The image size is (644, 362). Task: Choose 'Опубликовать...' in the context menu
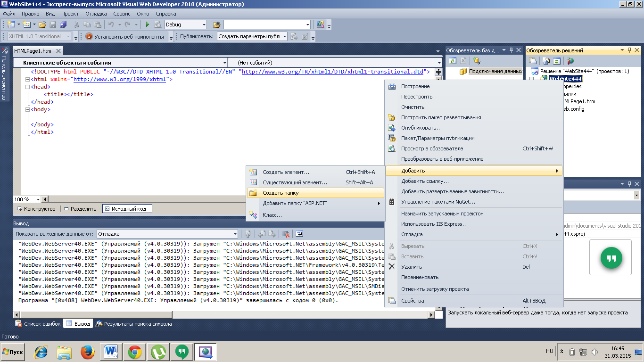click(474, 128)
